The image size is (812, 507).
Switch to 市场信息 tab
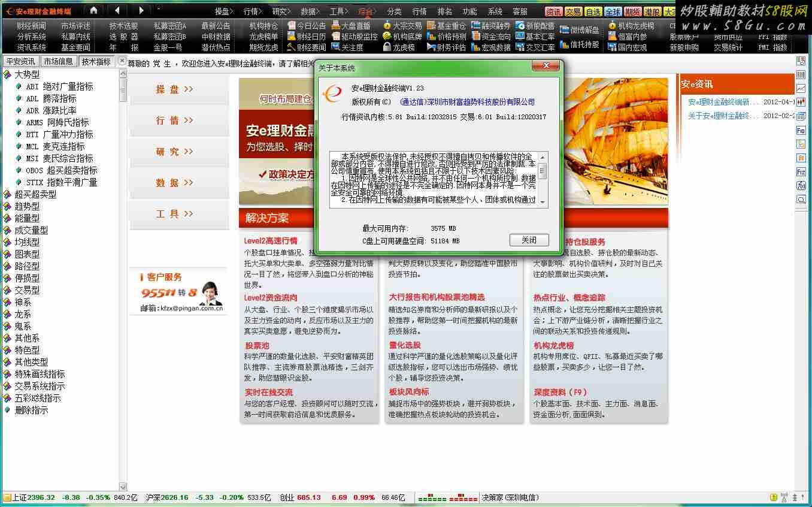click(x=59, y=61)
